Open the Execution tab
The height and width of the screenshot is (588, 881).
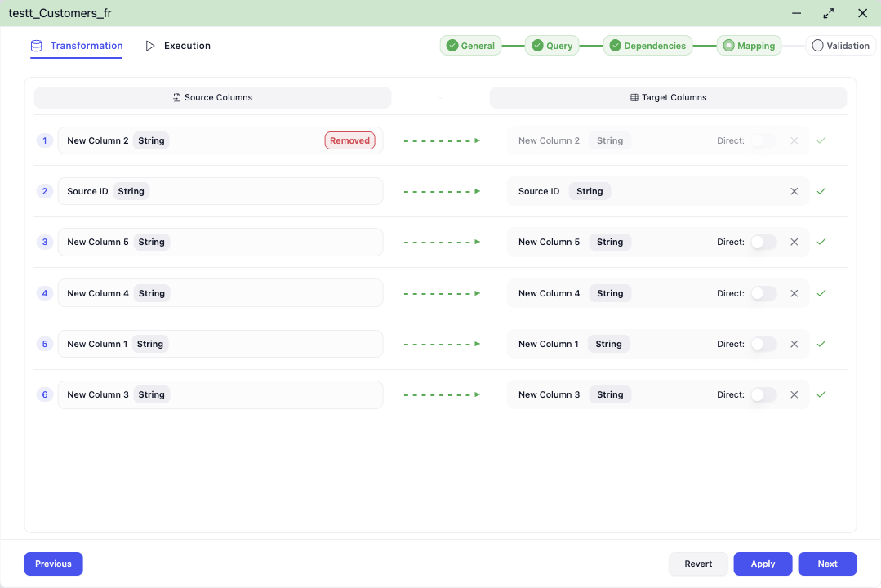[178, 46]
